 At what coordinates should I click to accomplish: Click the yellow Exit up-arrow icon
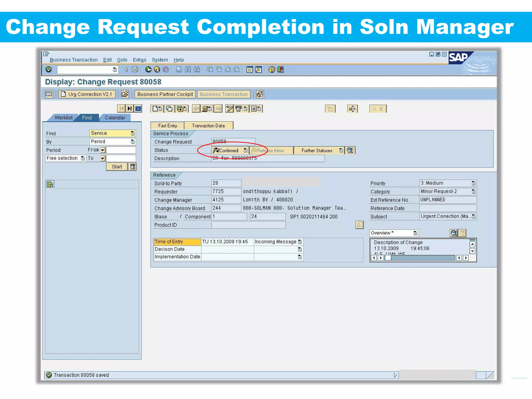pyautogui.click(x=157, y=69)
